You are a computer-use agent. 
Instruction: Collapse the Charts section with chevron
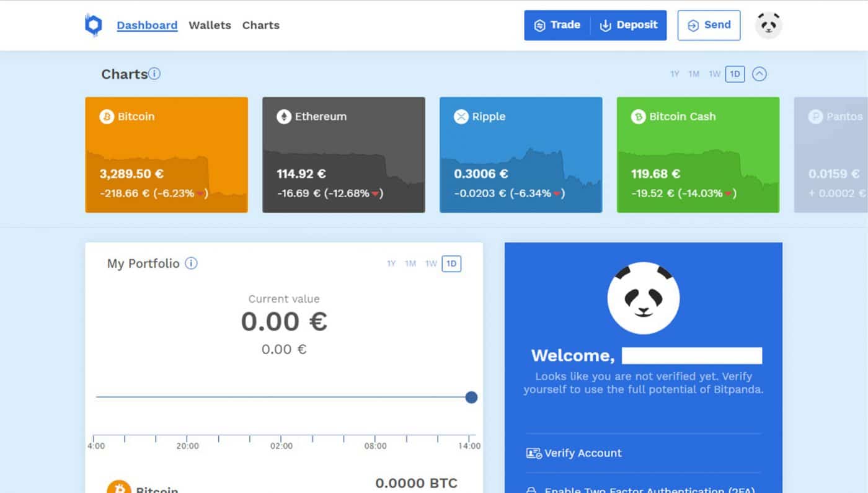(759, 74)
